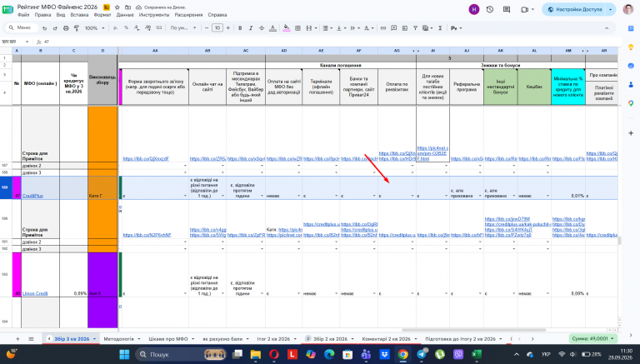This screenshot has height=364, width=640.
Task: Add a comment via toolbar icon
Action: pos(394,28)
